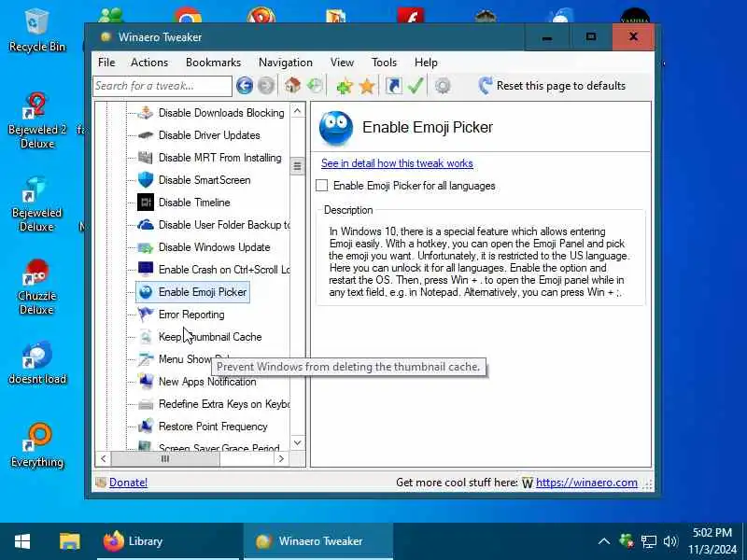Click the shortcut arrow export icon
This screenshot has height=560, width=747.
(393, 86)
